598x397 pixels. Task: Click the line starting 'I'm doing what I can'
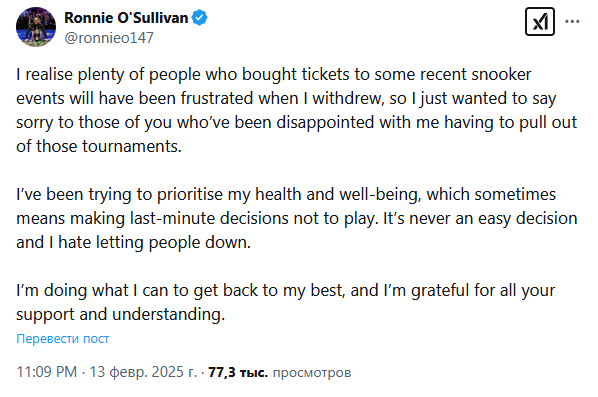tap(285, 291)
